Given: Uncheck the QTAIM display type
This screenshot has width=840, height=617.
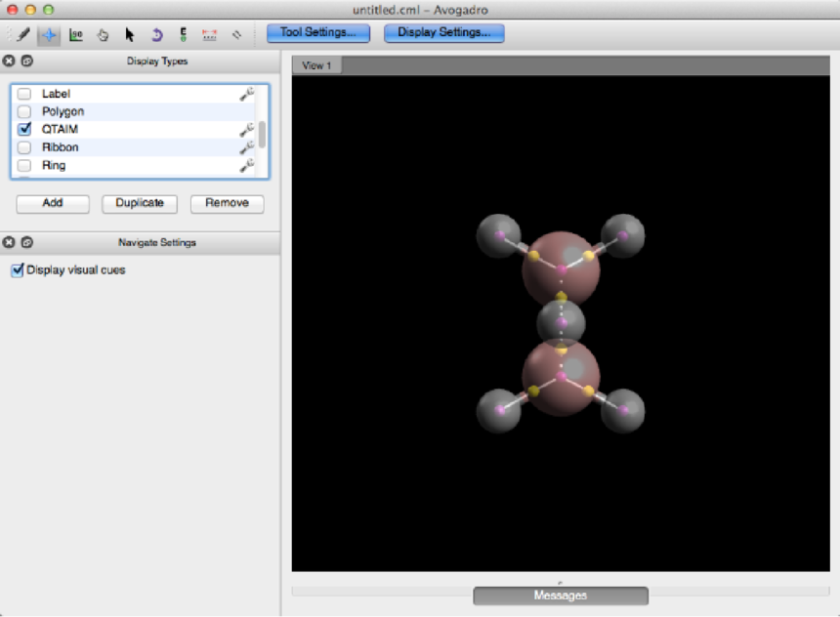Looking at the screenshot, I should click(x=24, y=130).
